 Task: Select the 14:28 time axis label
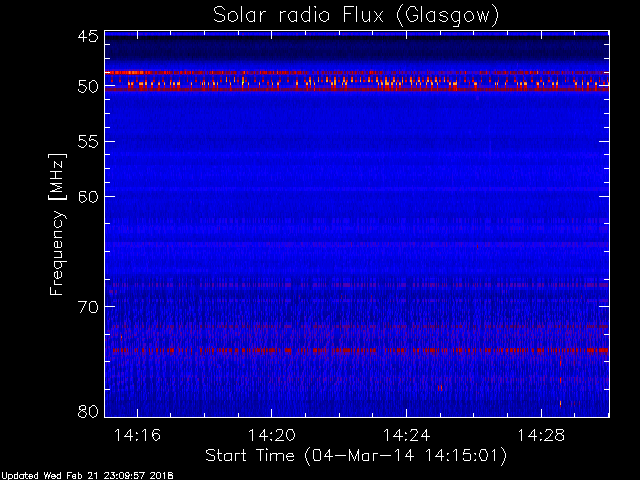[541, 435]
